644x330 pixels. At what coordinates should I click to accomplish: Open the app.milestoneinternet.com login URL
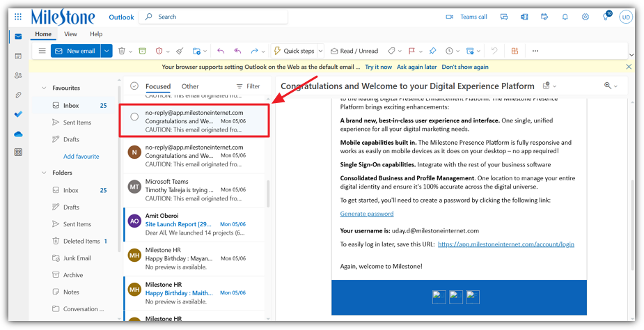(x=506, y=244)
